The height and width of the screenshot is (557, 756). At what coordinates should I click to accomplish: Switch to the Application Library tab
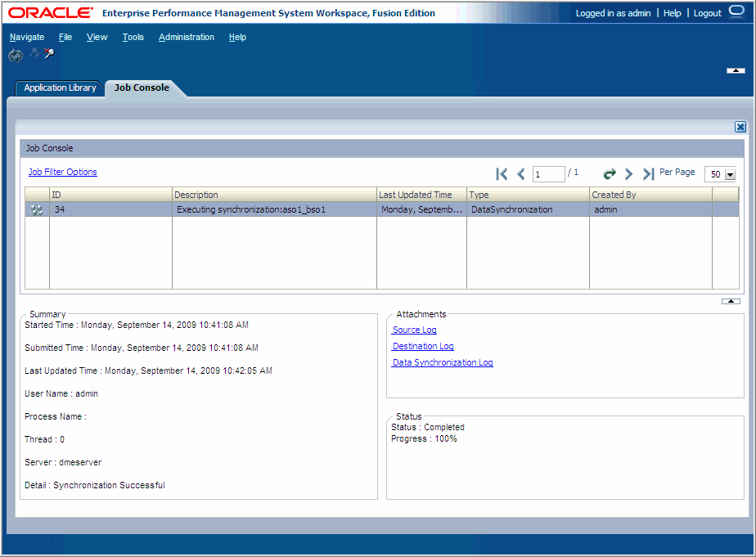(x=59, y=88)
